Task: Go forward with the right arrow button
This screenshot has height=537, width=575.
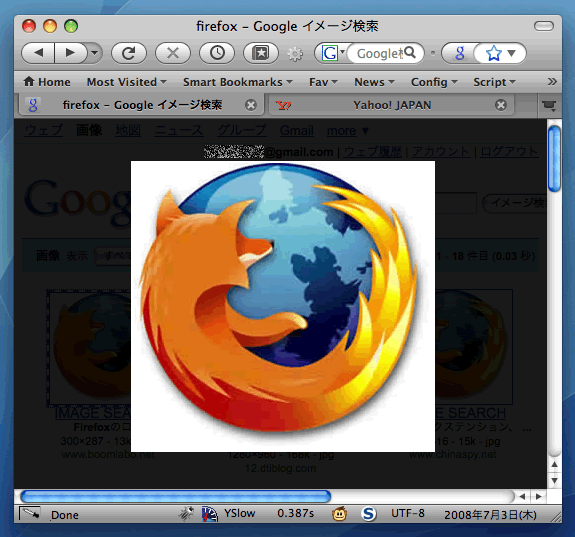Action: tap(70, 54)
